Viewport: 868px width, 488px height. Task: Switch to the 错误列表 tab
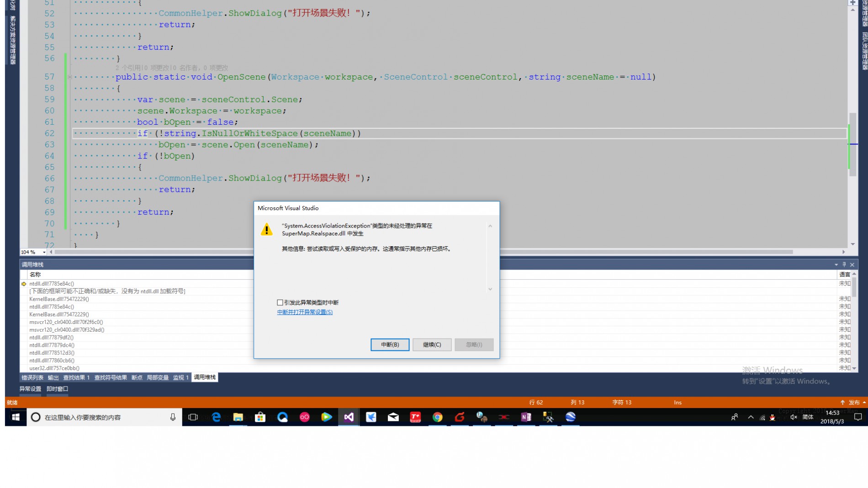(32, 377)
